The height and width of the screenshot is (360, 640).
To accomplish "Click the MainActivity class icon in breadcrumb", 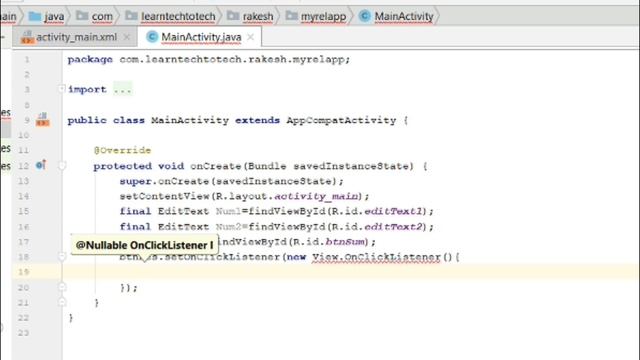I will tap(364, 16).
